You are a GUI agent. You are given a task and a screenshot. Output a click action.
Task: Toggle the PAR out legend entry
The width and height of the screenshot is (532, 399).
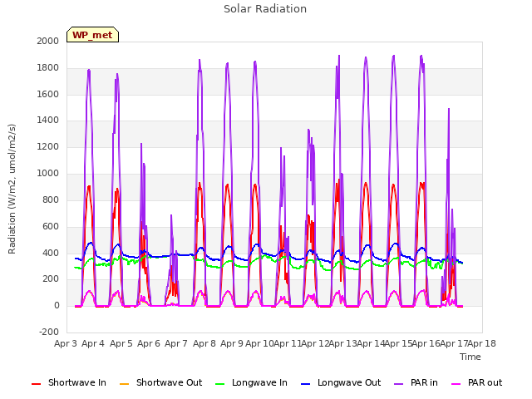476,382
